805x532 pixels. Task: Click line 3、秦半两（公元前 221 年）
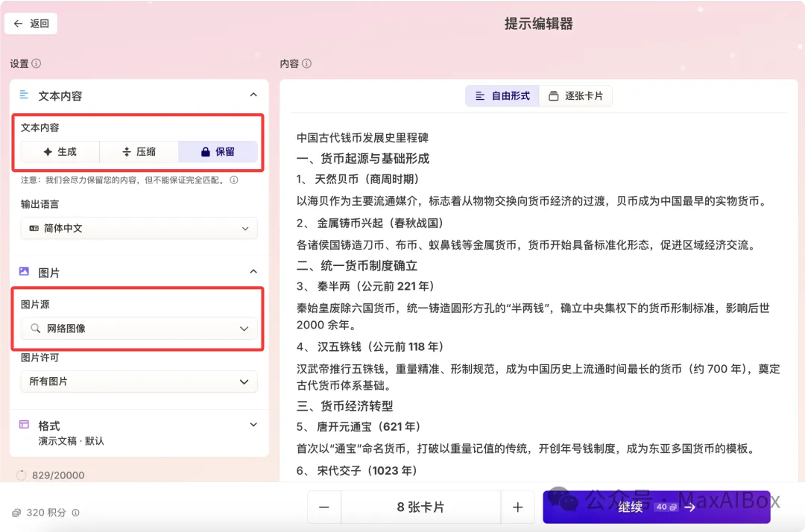tap(366, 286)
